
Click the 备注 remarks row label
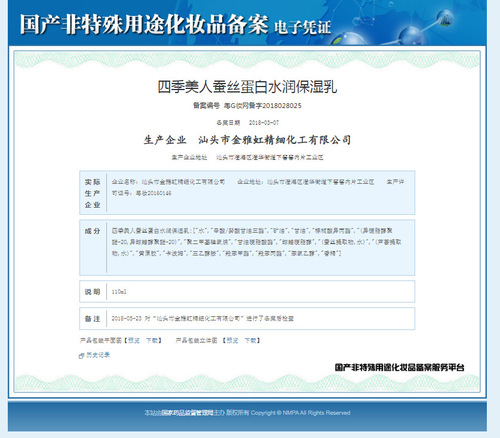92,319
